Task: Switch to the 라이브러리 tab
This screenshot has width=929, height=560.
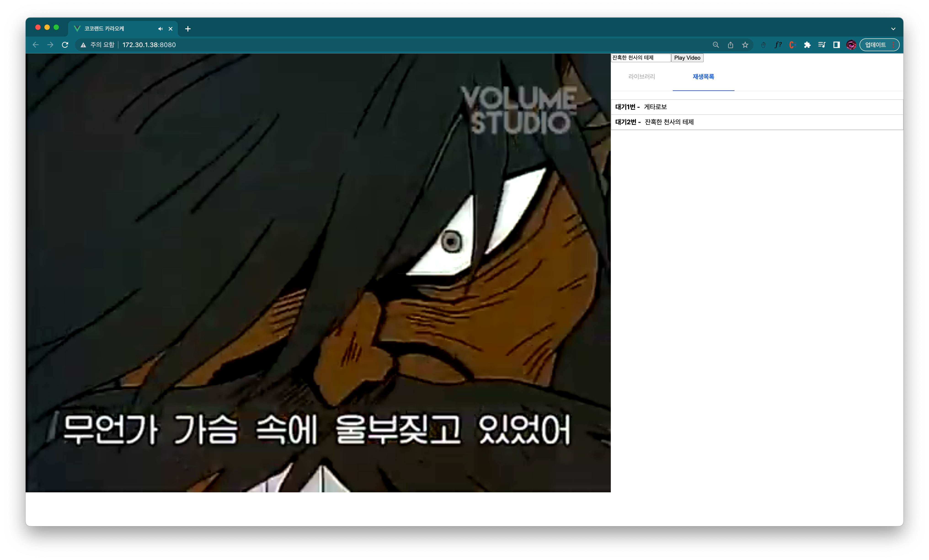Action: coord(642,77)
